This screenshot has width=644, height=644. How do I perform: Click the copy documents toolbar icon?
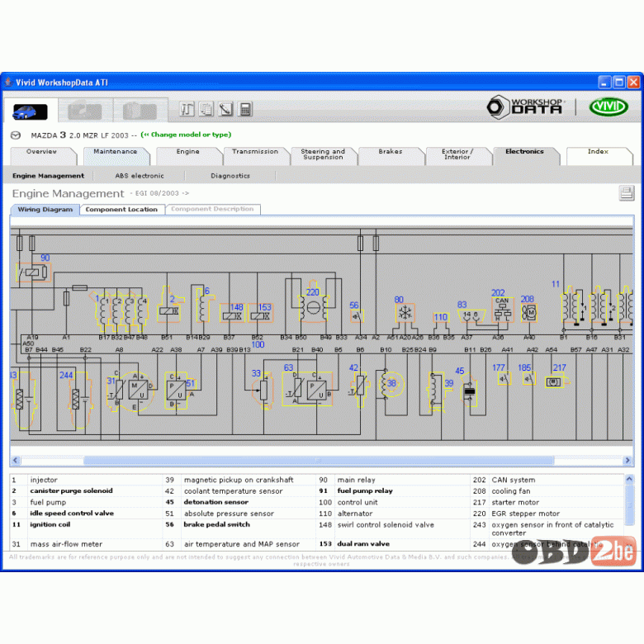click(206, 109)
